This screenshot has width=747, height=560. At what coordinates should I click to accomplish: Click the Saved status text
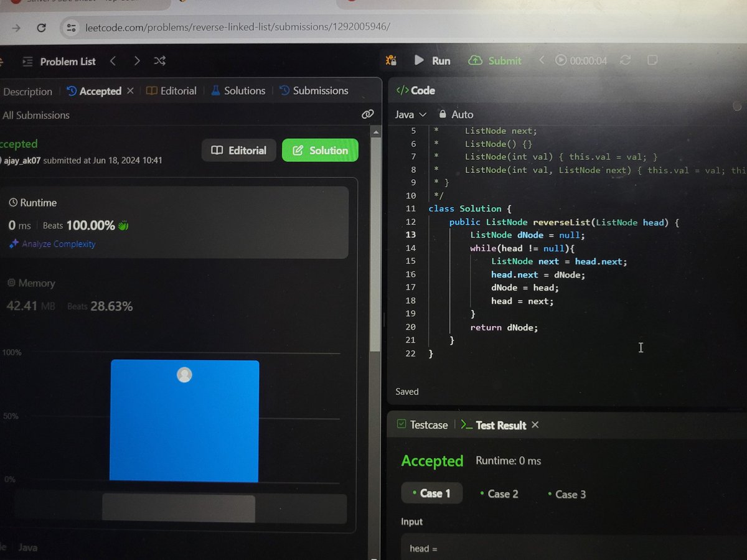tap(407, 391)
